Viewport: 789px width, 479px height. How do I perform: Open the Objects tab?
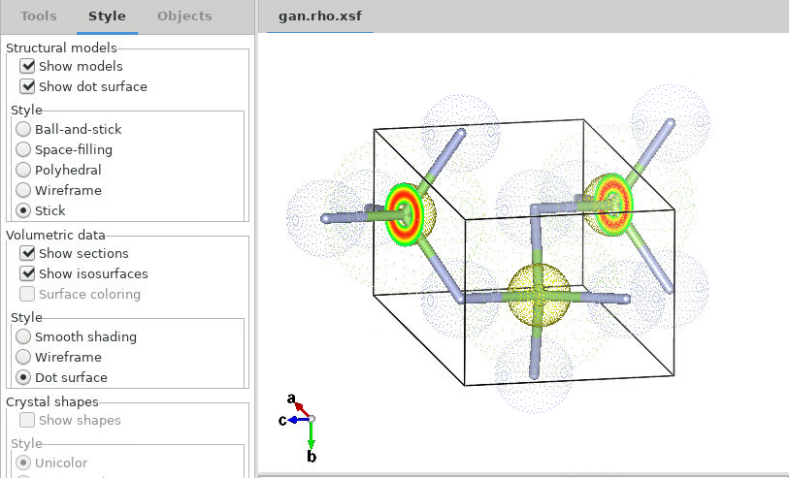(184, 16)
